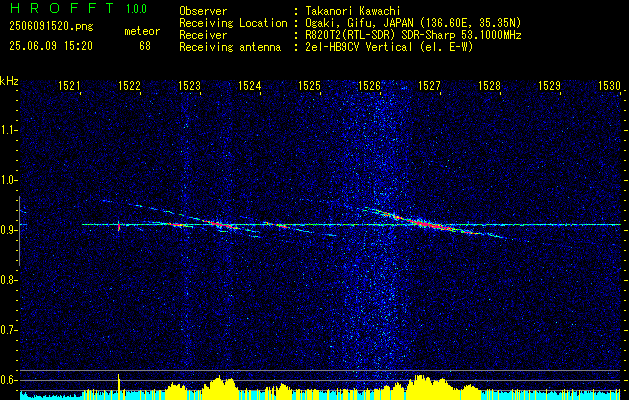Click the 0.8 kHz frequency label
629x400 pixels.
[x=8, y=280]
